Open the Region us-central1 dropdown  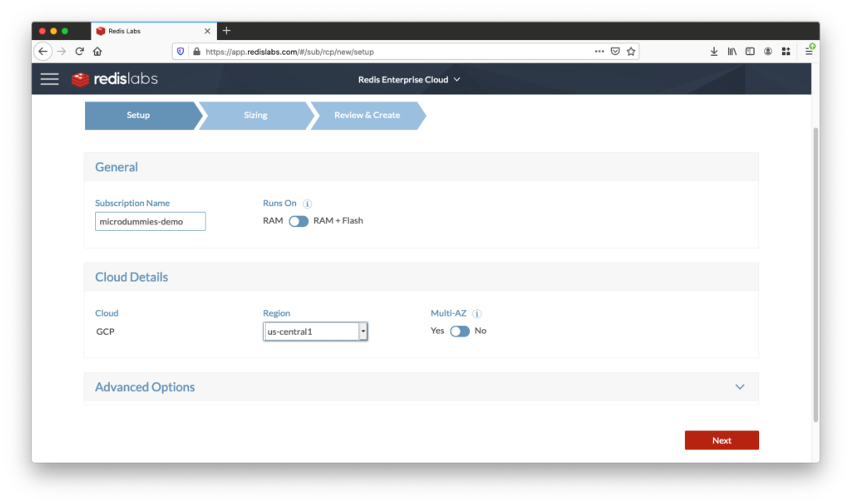click(x=315, y=331)
